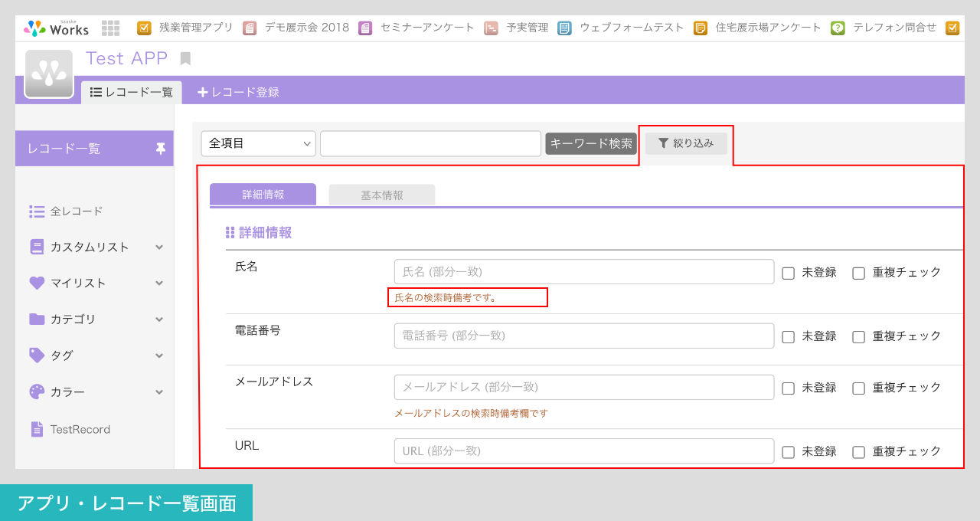Click the タグ tag icon
Image resolution: width=980 pixels, height=521 pixels.
[x=37, y=355]
